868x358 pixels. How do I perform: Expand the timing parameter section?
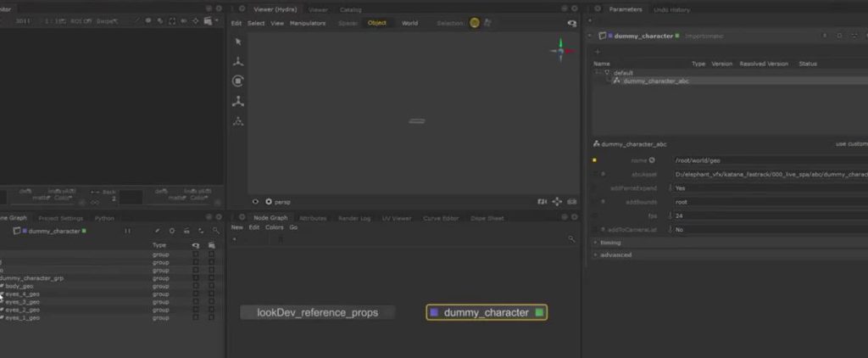click(610, 242)
